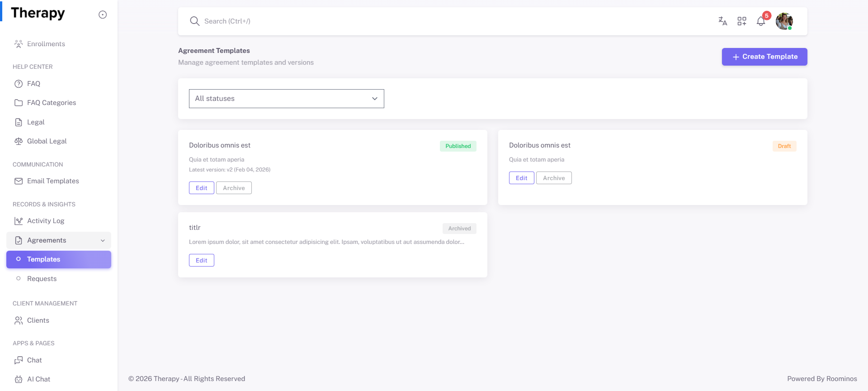
Task: Select the Templates submenu item
Action: coord(59,259)
